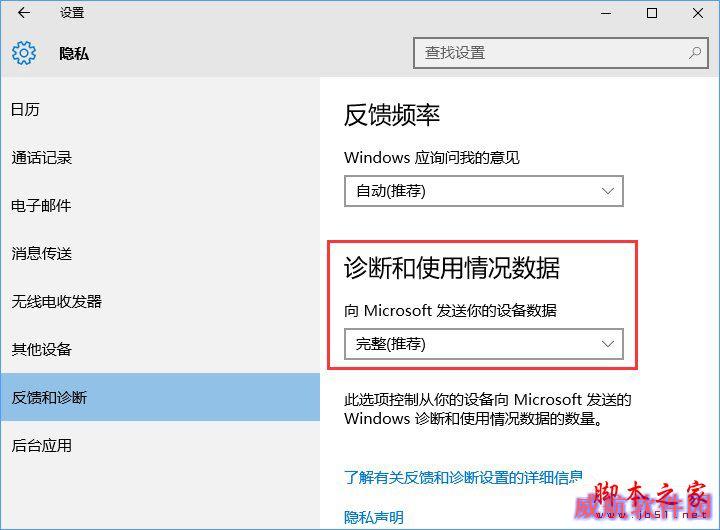Screen dimensions: 720x530
Task: Maximize the settings window
Action: coord(652,13)
